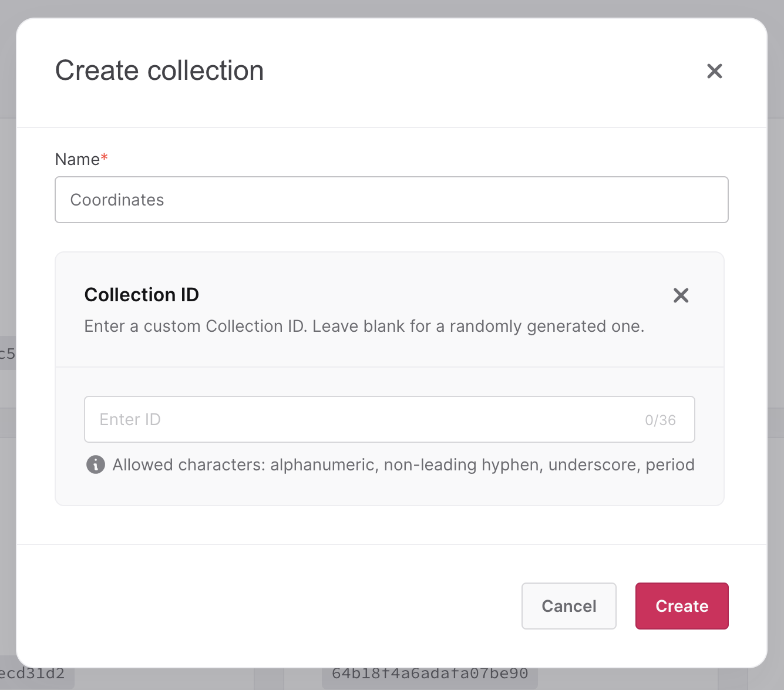The image size is (784, 690).
Task: Click the info icon beside allowed characters note
Action: 96,465
